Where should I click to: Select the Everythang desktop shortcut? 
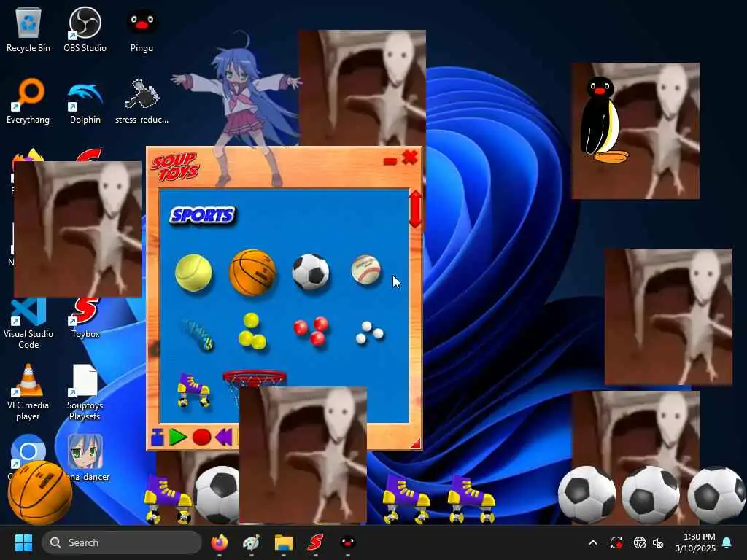point(28,102)
